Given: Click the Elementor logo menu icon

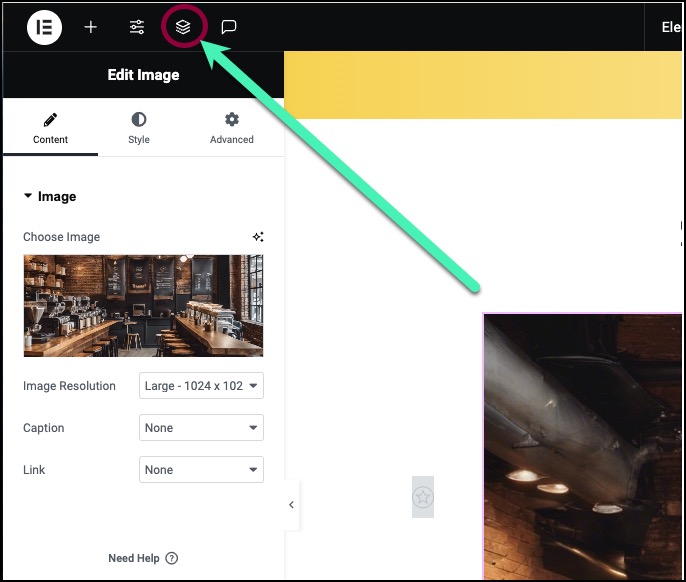Looking at the screenshot, I should [x=44, y=27].
